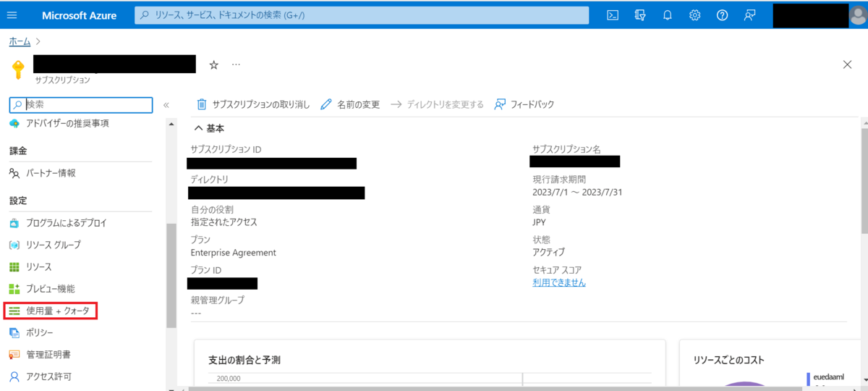Close the subscription blade with X
The width and height of the screenshot is (868, 391).
point(847,64)
